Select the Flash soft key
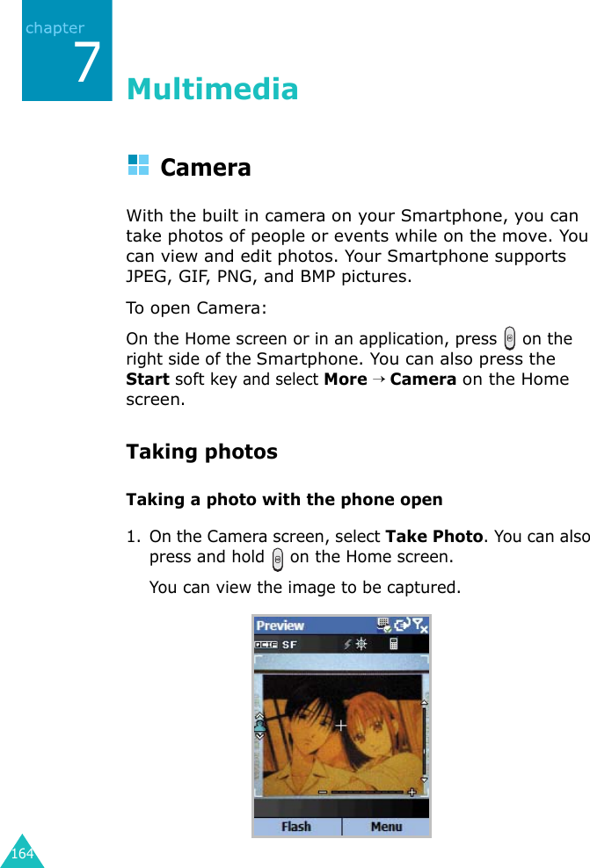Image resolution: width=590 pixels, height=868 pixels. point(297,827)
